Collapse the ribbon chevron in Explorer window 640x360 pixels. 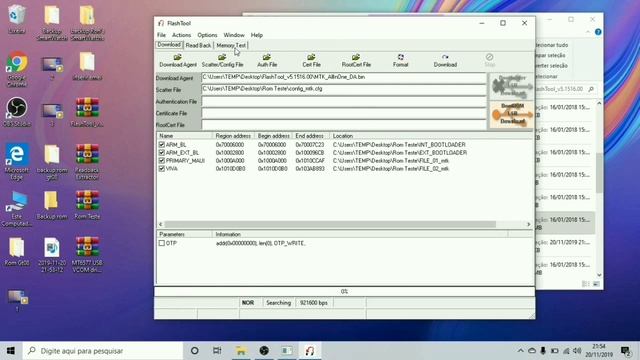point(588,32)
